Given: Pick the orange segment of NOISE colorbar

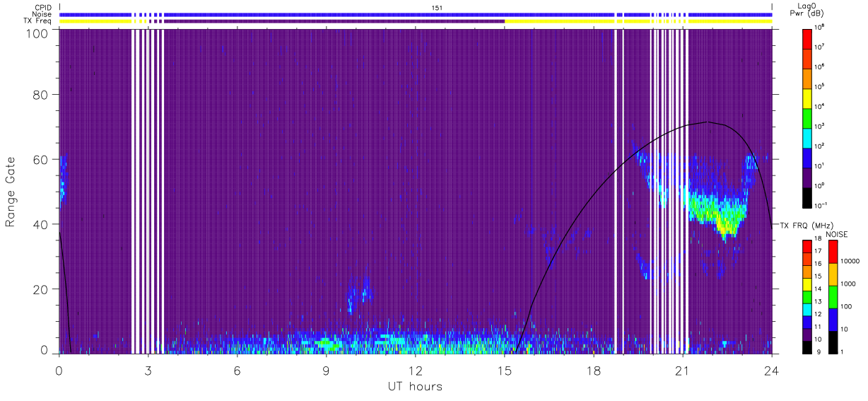Looking at the screenshot, I should pyautogui.click(x=833, y=274).
